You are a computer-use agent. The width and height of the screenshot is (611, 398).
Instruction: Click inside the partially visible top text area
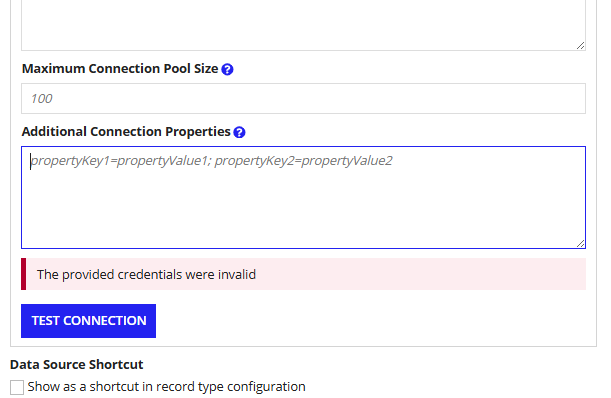[x=303, y=23]
